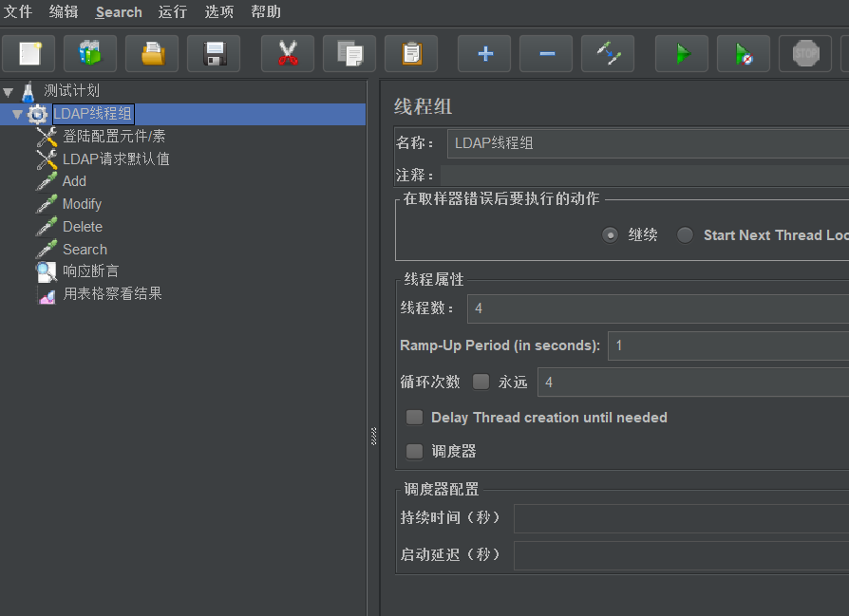Image resolution: width=849 pixels, height=616 pixels.
Task: Click the Copy toolbar icon
Action: coord(349,53)
